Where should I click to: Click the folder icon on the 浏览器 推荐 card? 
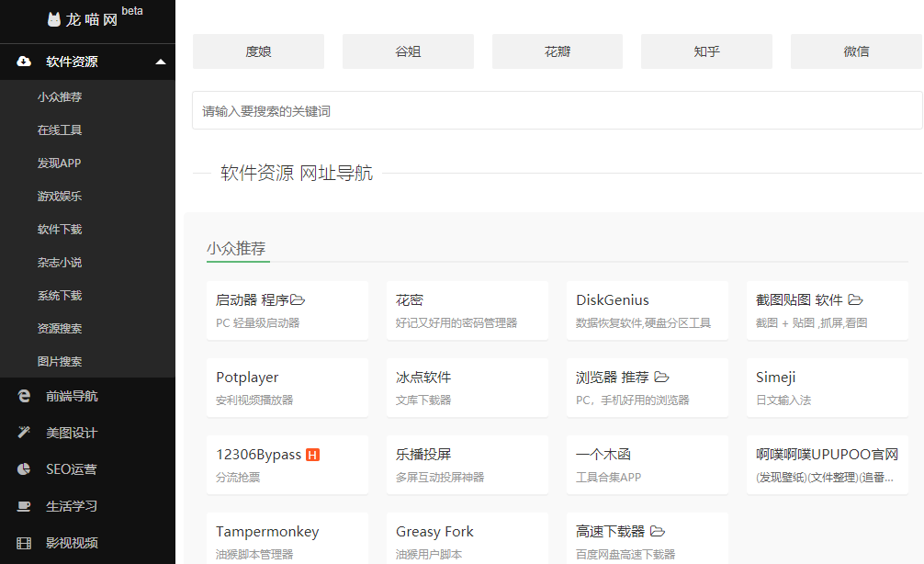[661, 377]
